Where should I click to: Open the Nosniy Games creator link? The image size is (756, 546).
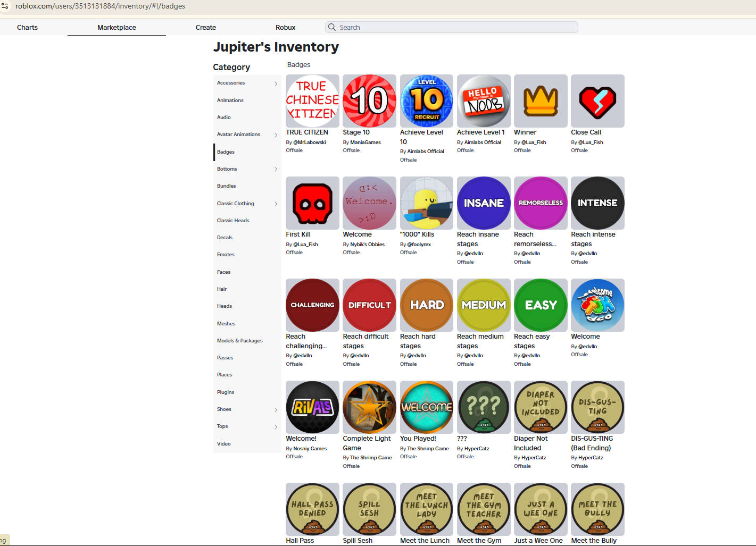point(310,449)
